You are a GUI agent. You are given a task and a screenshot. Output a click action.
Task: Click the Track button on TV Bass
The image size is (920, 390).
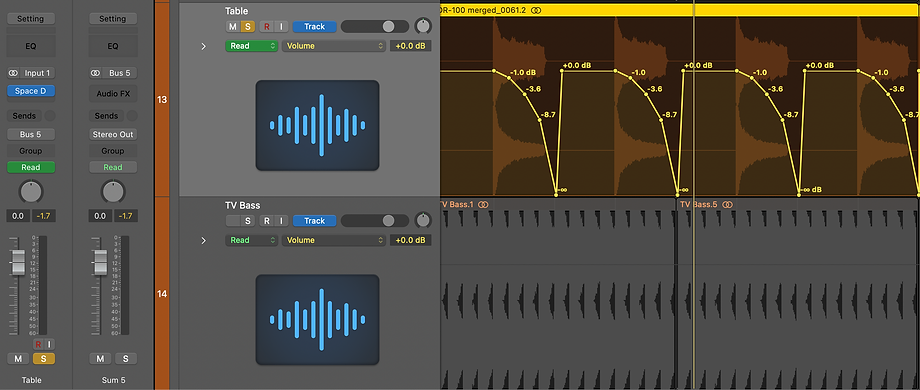[x=314, y=221]
